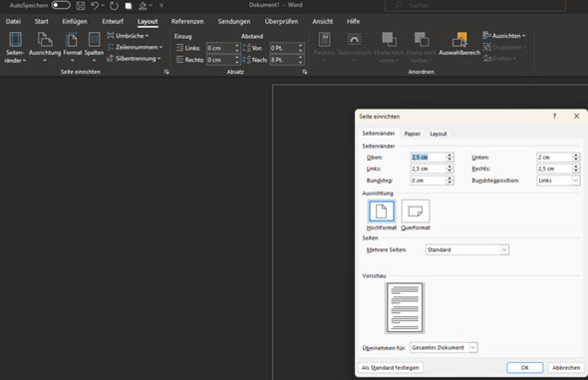Screen dimensions: 588x380
Task: Click the Oben margin field
Action: (428, 158)
